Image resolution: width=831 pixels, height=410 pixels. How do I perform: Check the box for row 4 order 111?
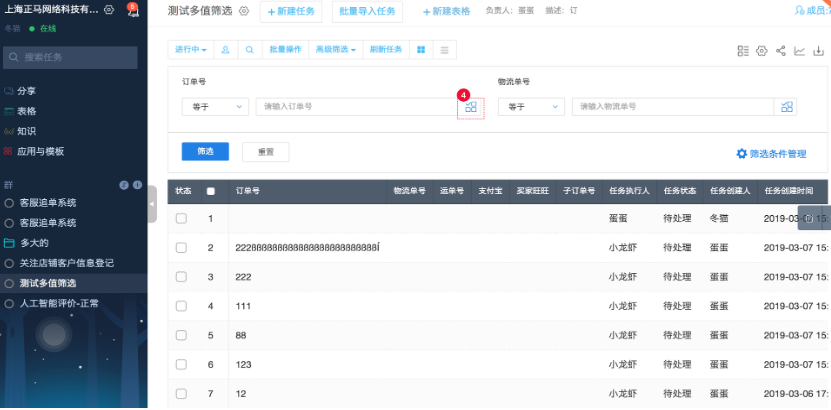pos(181,306)
